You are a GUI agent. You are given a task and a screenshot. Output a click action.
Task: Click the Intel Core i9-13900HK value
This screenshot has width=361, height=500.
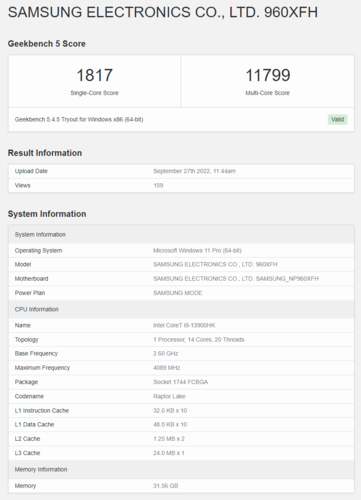184,325
